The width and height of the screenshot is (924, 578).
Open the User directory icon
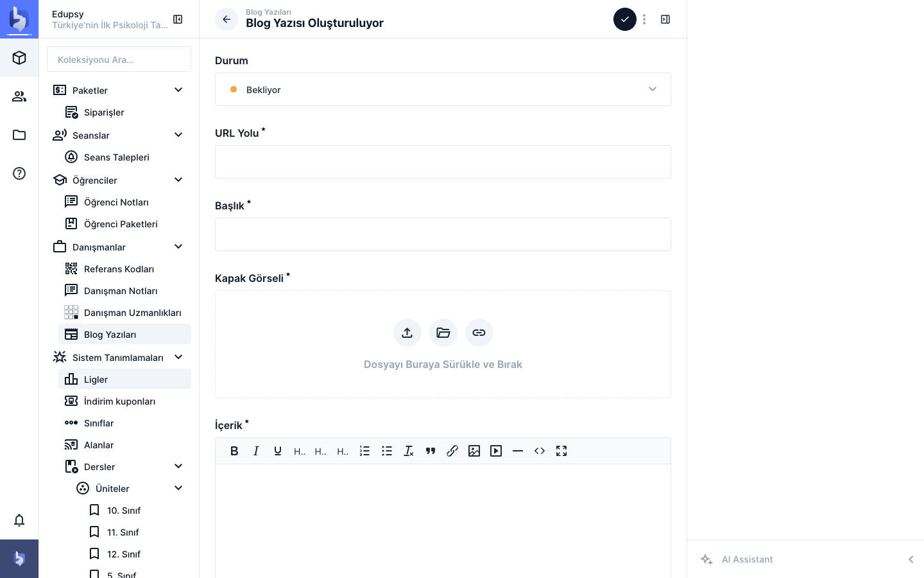(x=19, y=96)
